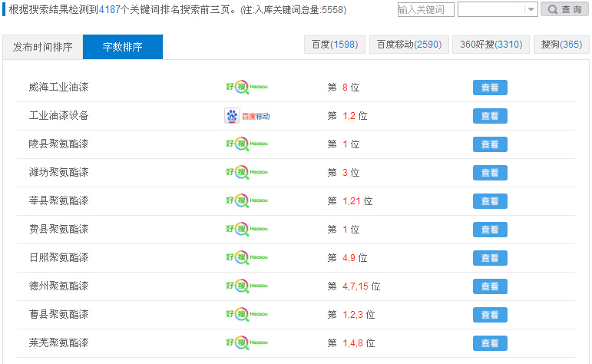Image resolution: width=592 pixels, height=364 pixels.
Task: Click rank value 第 8 位
Action: coord(343,88)
